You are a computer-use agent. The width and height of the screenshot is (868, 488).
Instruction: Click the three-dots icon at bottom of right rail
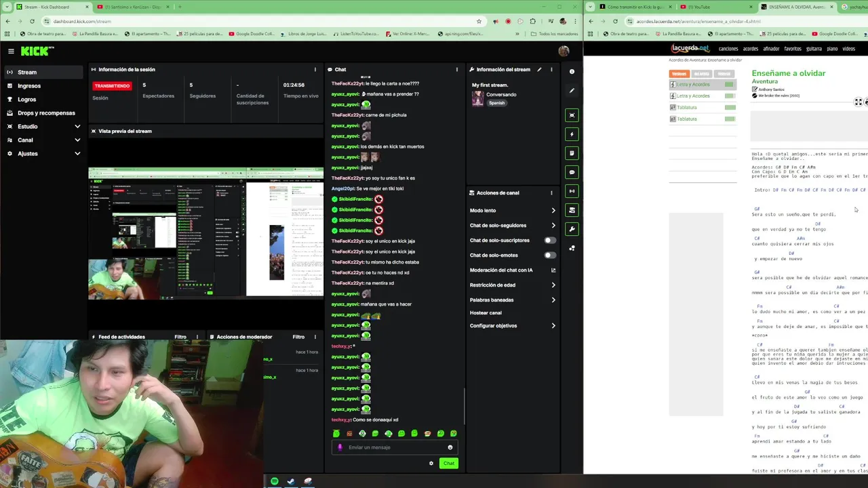(572, 248)
